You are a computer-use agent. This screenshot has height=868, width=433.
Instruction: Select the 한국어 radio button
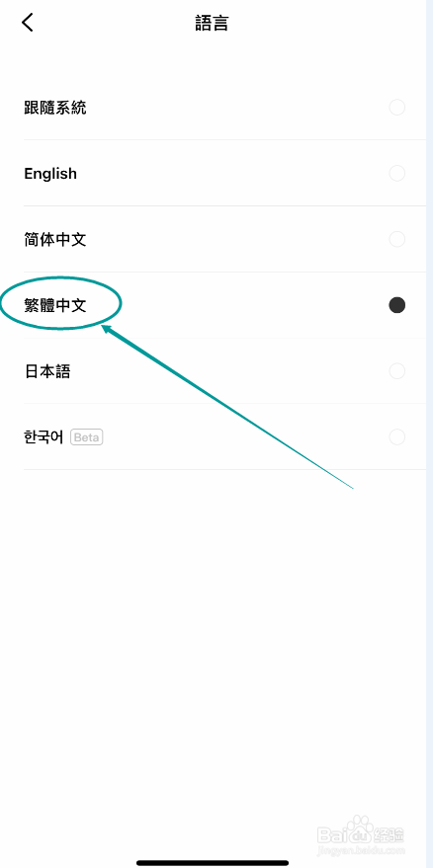[x=397, y=436]
